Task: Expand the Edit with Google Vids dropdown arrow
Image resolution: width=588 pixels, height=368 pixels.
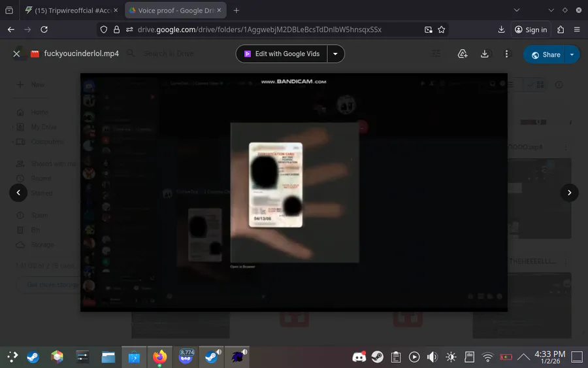Action: (x=336, y=54)
